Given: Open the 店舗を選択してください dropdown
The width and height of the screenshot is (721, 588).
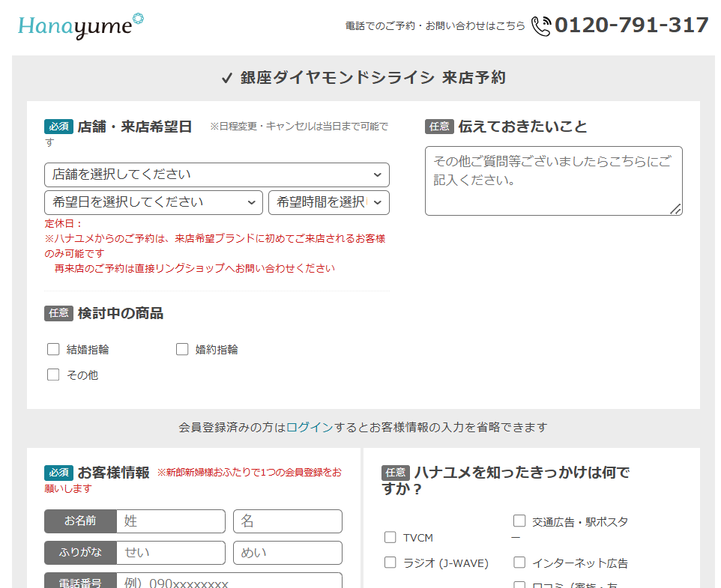Looking at the screenshot, I should coord(217,175).
